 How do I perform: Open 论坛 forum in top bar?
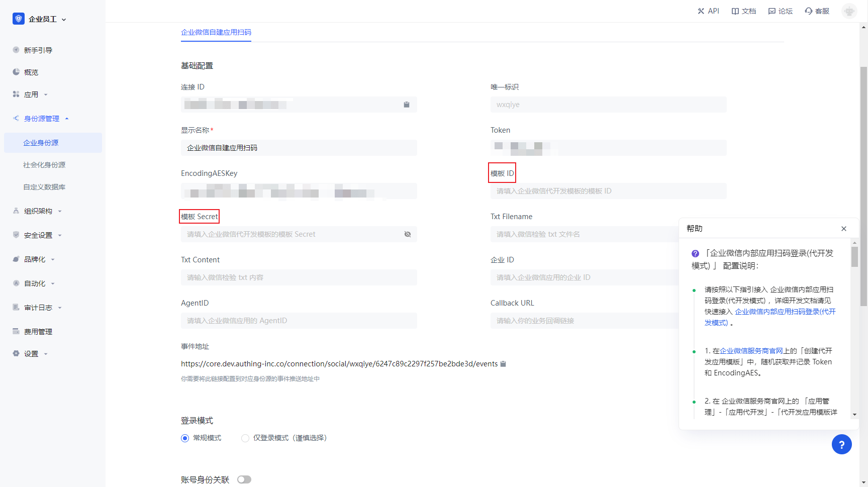[x=780, y=11]
